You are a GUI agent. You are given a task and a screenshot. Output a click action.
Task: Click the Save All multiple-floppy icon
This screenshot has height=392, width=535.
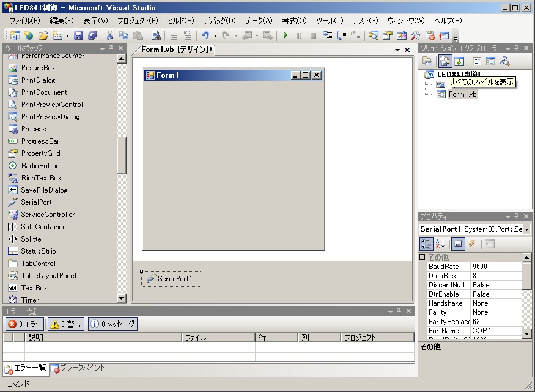click(x=92, y=35)
